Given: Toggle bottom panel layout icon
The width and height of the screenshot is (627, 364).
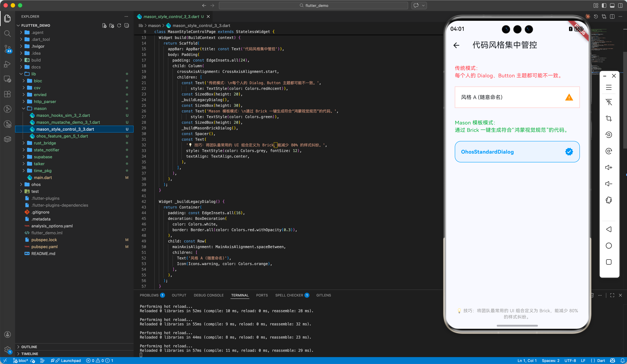Looking at the screenshot, I should click(x=612, y=5).
